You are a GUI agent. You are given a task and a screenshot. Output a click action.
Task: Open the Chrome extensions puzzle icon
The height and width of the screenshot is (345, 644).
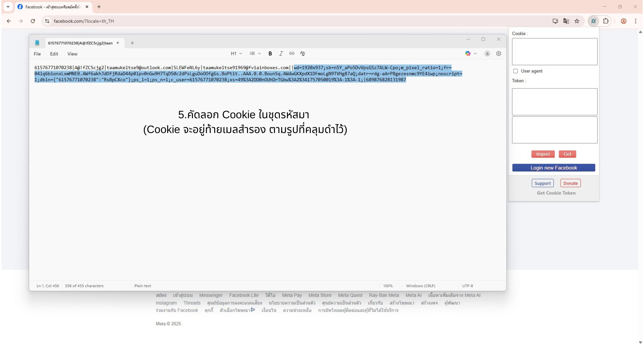coord(605,21)
